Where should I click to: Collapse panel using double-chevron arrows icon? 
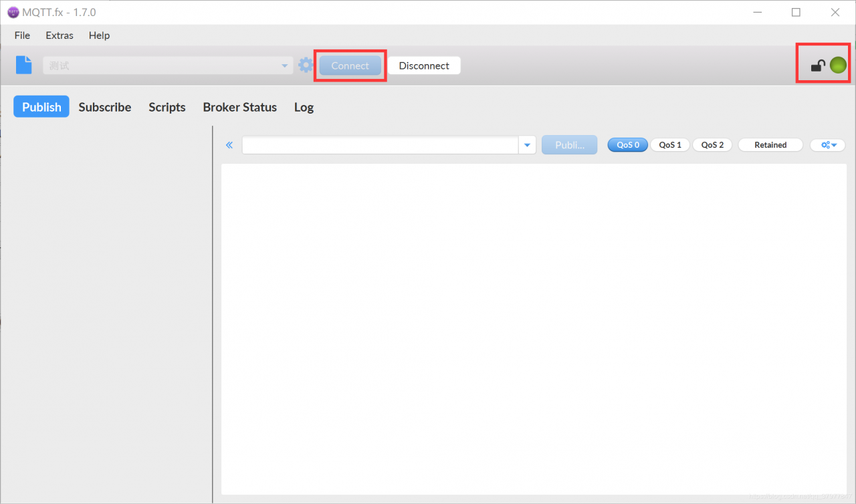click(x=229, y=145)
